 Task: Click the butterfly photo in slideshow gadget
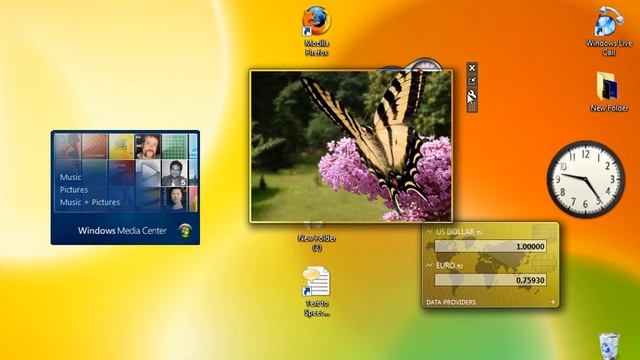(x=351, y=146)
